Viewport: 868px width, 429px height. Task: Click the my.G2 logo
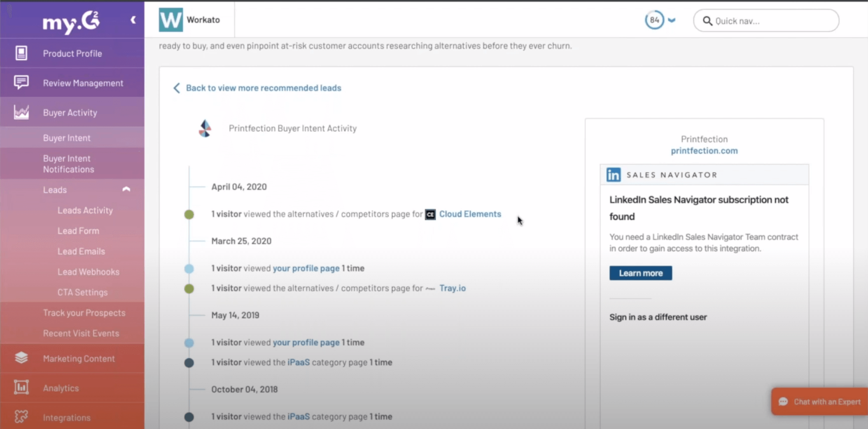71,22
